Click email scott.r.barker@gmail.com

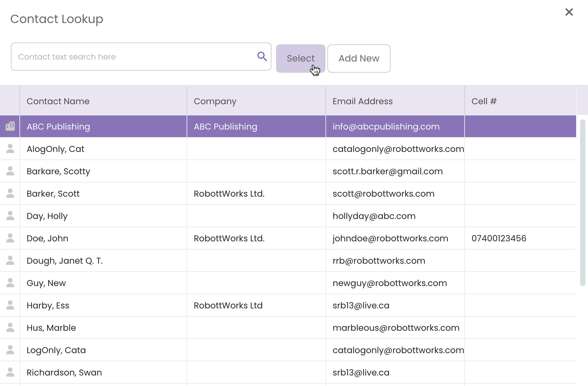click(388, 171)
